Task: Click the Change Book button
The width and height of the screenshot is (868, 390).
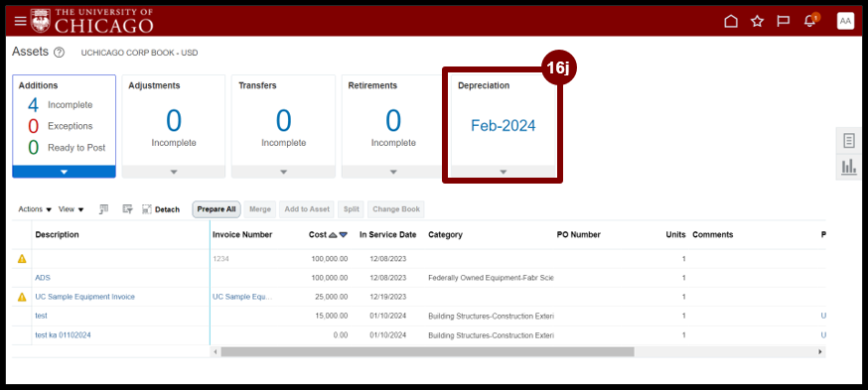Action: click(x=396, y=209)
